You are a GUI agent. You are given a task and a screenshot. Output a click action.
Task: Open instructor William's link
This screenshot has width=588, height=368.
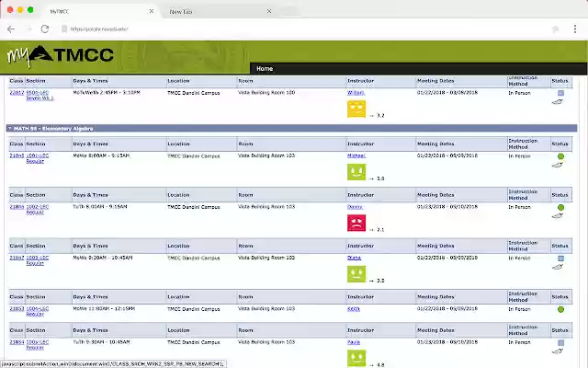click(356, 92)
